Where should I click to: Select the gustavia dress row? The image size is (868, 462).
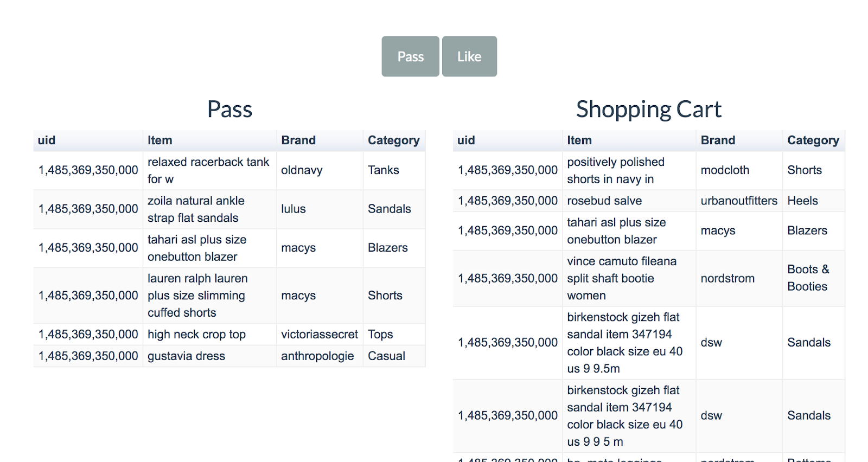[186, 356]
